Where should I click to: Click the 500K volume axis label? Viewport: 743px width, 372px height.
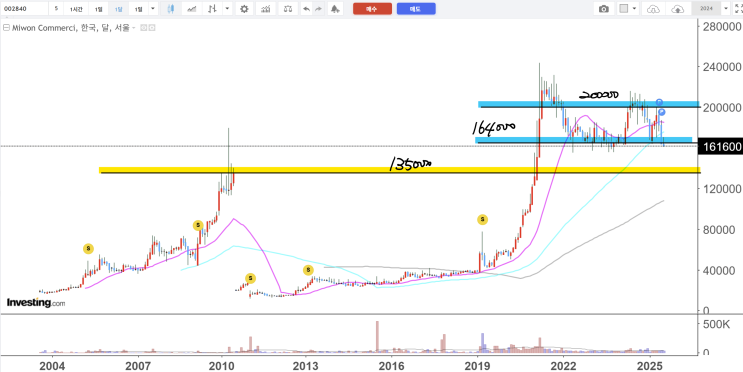[x=716, y=325]
